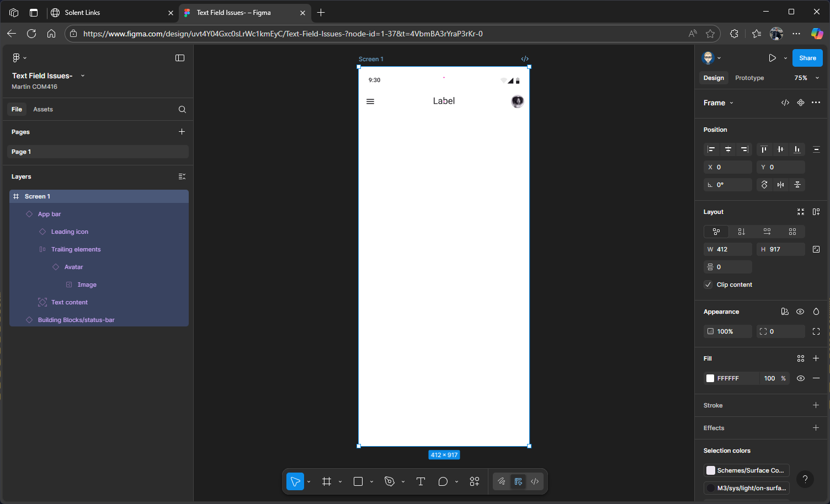Select the Text tool
The image size is (830, 504).
coord(421,481)
